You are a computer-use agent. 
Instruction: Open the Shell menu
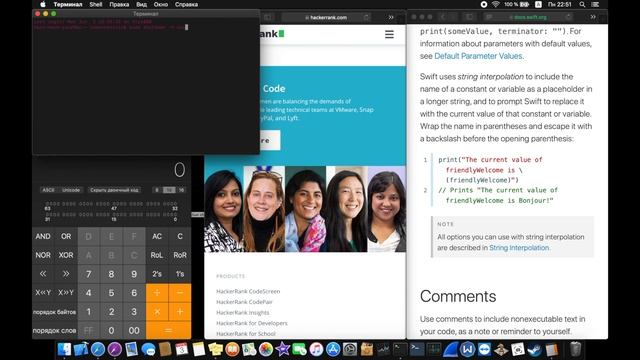[x=96, y=4]
